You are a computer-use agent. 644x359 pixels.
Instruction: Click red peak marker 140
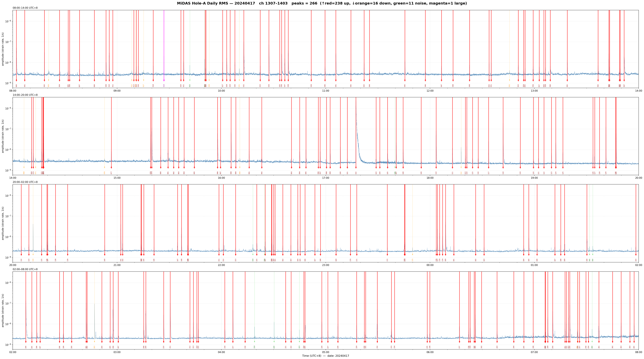pyautogui.click(x=105, y=254)
